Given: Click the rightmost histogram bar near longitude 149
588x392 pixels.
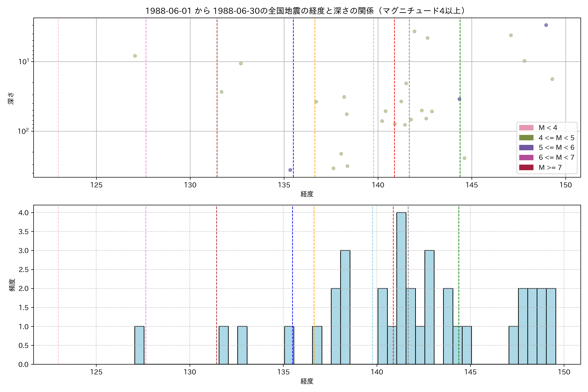Looking at the screenshot, I should (x=551, y=326).
